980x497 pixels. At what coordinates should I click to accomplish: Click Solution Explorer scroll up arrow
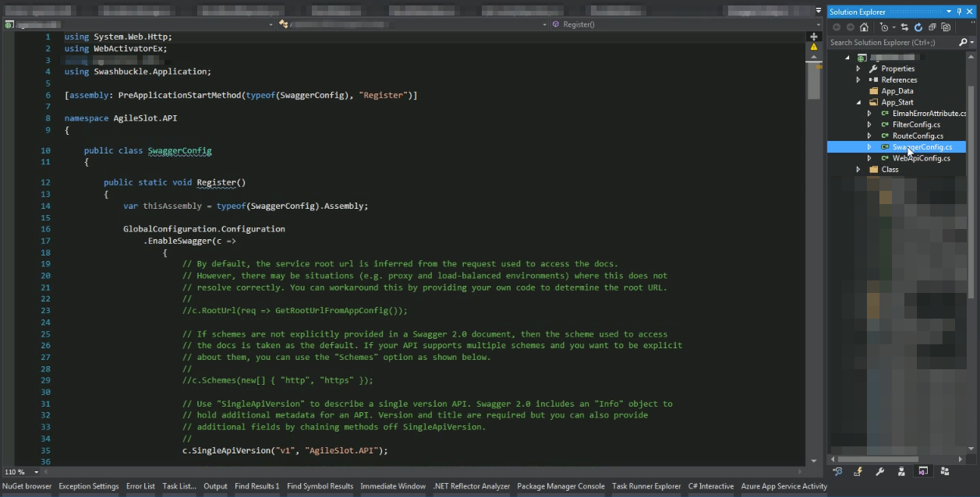tap(971, 55)
